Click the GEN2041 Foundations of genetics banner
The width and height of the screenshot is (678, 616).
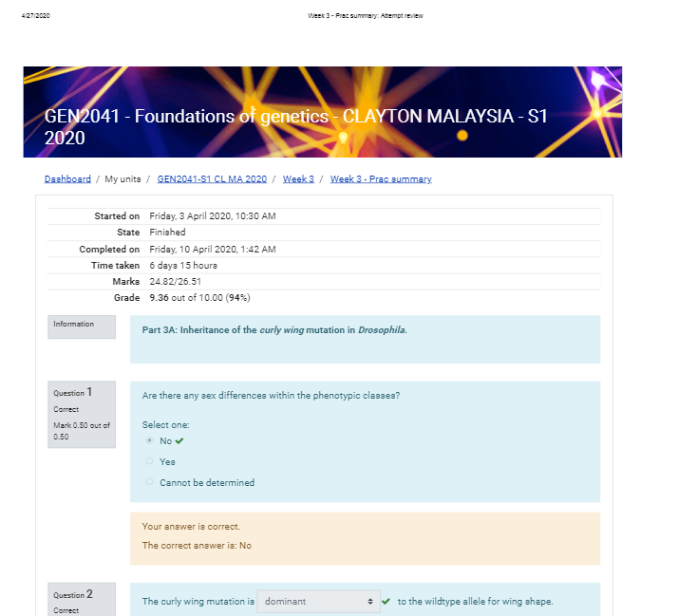pyautogui.click(x=323, y=112)
